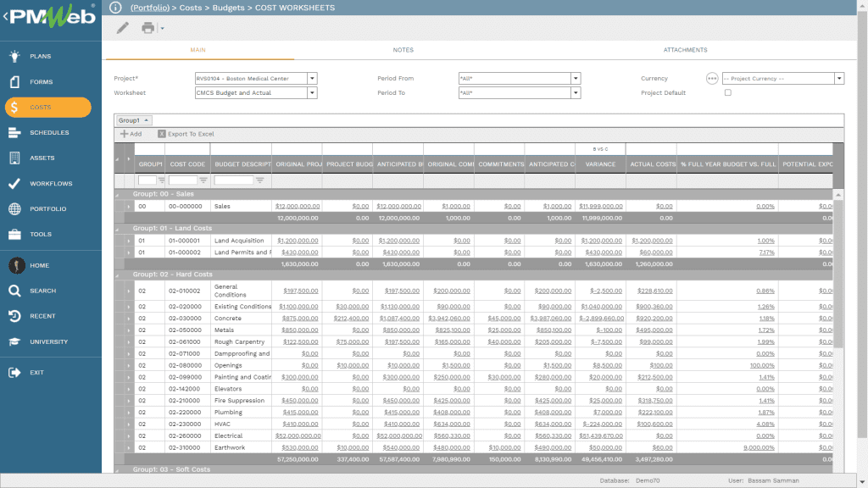Toggle the Project Default checkbox
The height and width of the screenshot is (488, 868).
(x=728, y=93)
